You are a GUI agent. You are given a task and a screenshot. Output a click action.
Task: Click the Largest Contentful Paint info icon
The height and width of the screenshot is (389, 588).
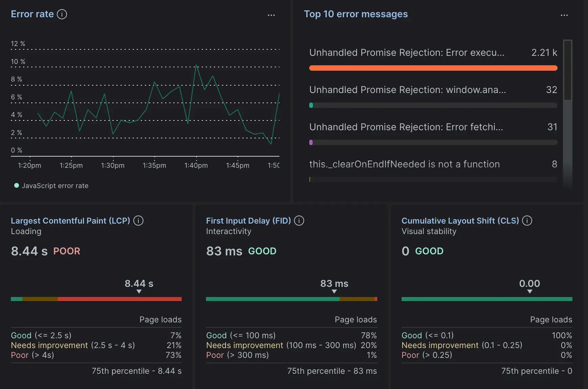click(138, 221)
